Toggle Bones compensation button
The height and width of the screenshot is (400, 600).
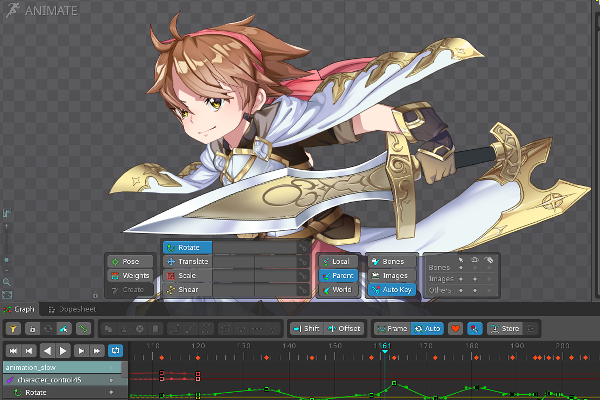click(392, 262)
